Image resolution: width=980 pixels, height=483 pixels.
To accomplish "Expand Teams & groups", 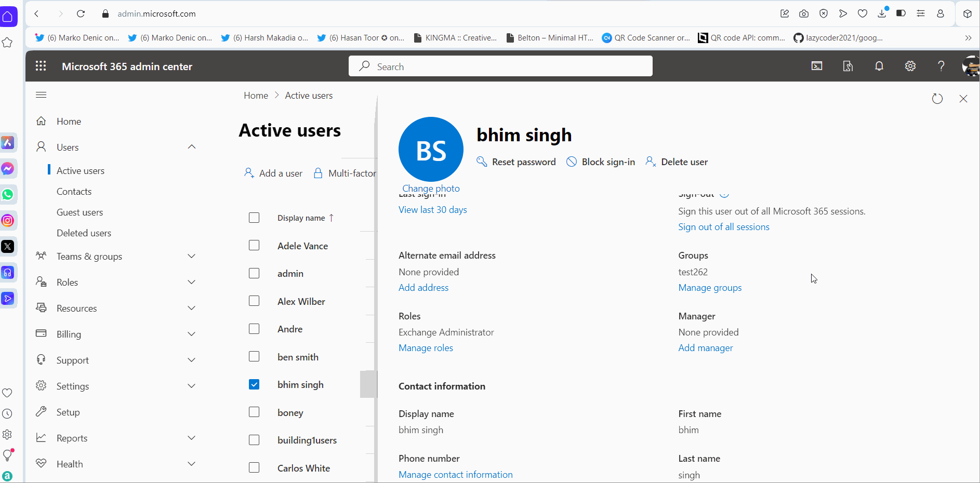I will (192, 256).
